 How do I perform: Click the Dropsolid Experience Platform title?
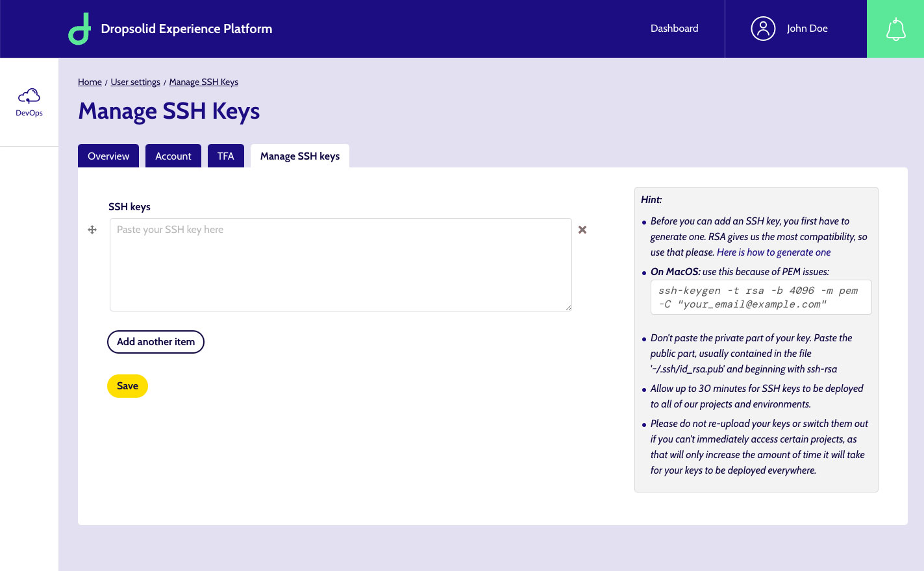pyautogui.click(x=186, y=29)
